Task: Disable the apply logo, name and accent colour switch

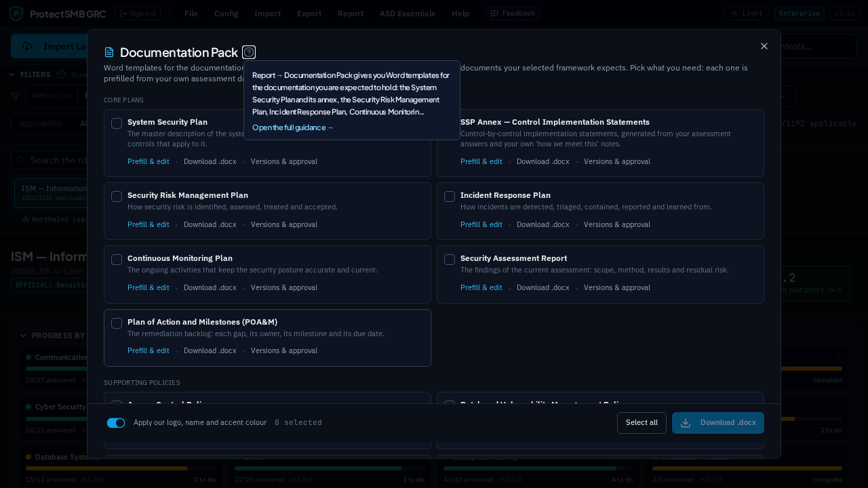Action: [x=116, y=423]
